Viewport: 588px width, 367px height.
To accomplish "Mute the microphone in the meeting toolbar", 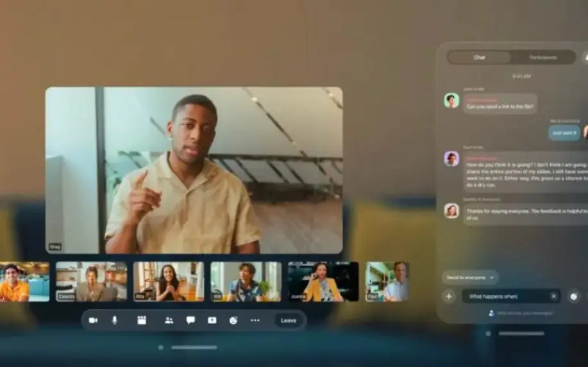I will 115,320.
